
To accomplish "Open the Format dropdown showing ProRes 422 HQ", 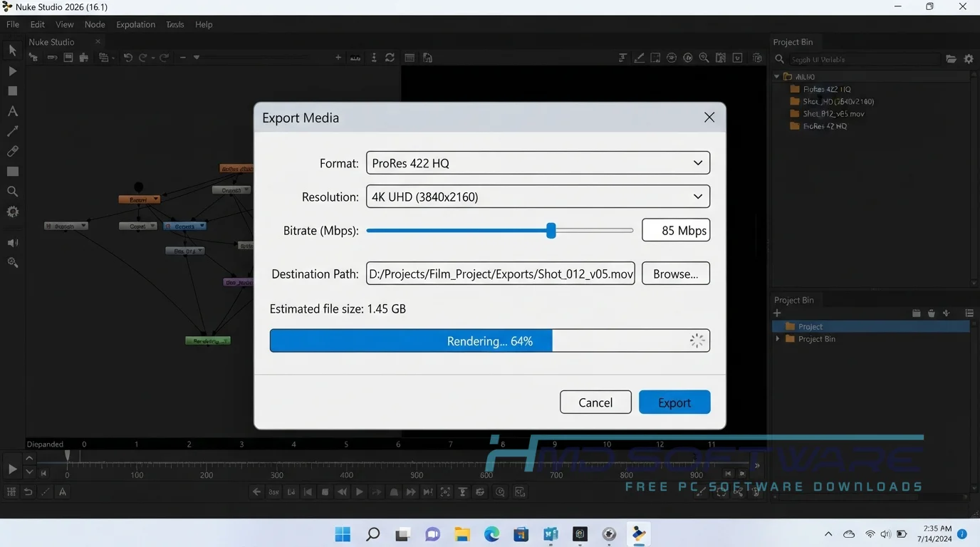I will click(538, 163).
